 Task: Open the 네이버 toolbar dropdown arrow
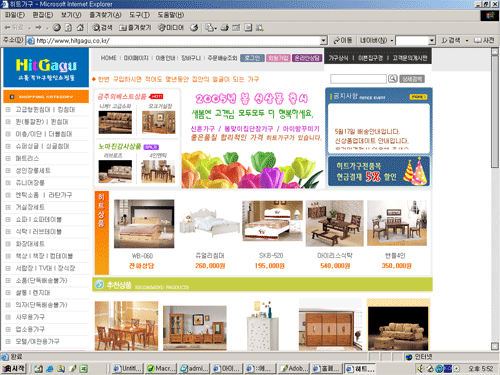pyautogui.click(x=392, y=41)
